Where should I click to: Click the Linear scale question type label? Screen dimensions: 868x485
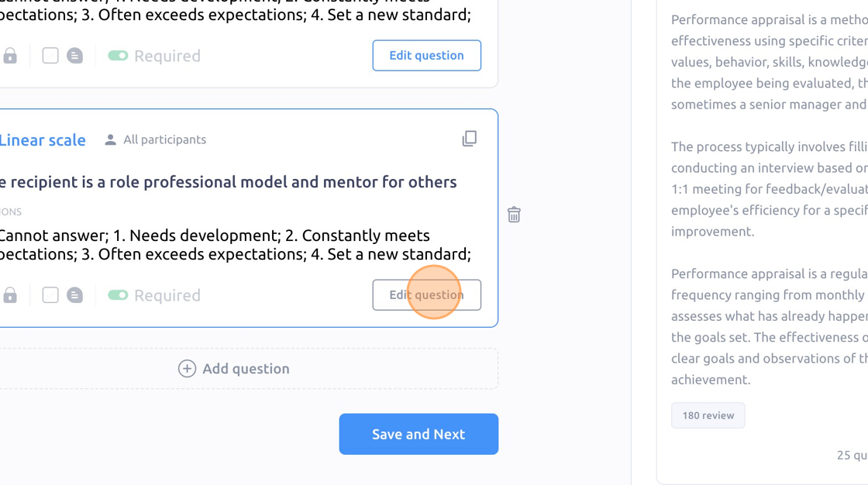point(43,140)
